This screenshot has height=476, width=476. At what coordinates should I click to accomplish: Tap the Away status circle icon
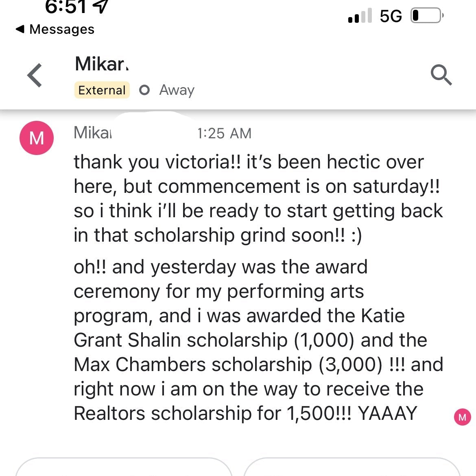coord(144,90)
